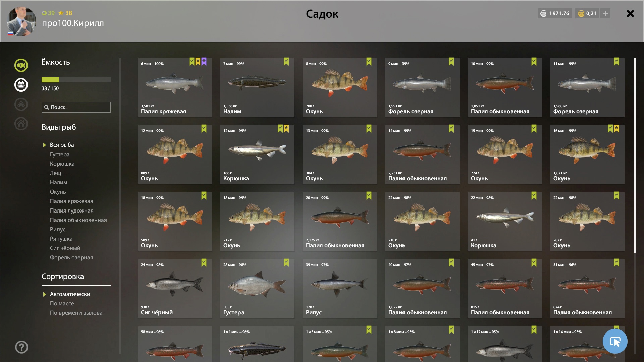
Task: Open the home storage icon in sidebar
Action: [21, 124]
